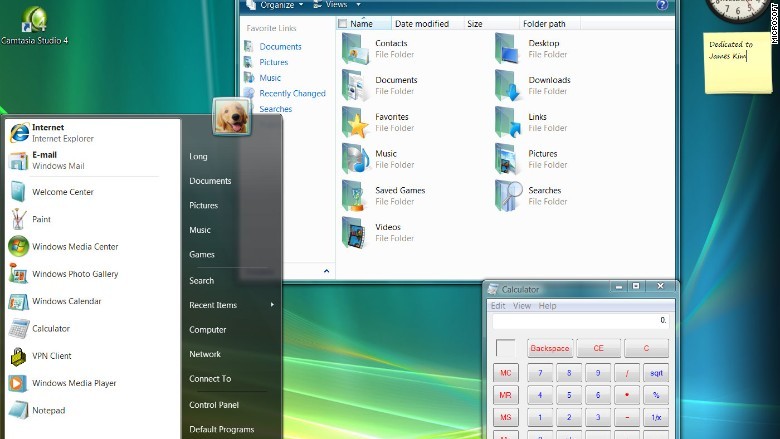Tick the select-all checkbox beside Name column
Image resolution: width=780 pixels, height=439 pixels.
[343, 23]
